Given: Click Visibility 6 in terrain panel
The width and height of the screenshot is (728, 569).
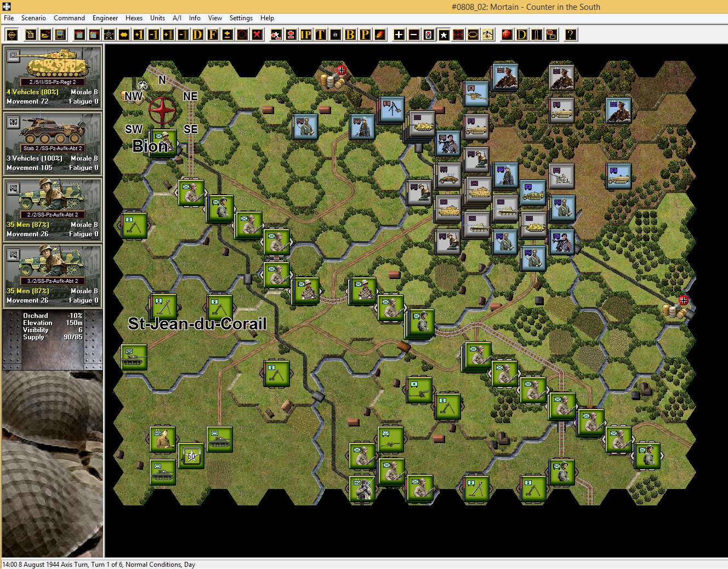Looking at the screenshot, I should click(53, 330).
